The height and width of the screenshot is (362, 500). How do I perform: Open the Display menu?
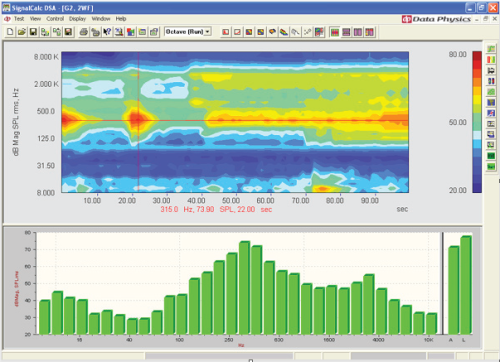[77, 19]
